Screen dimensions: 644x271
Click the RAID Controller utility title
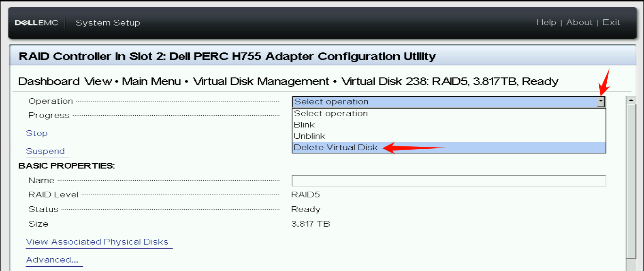(x=227, y=57)
